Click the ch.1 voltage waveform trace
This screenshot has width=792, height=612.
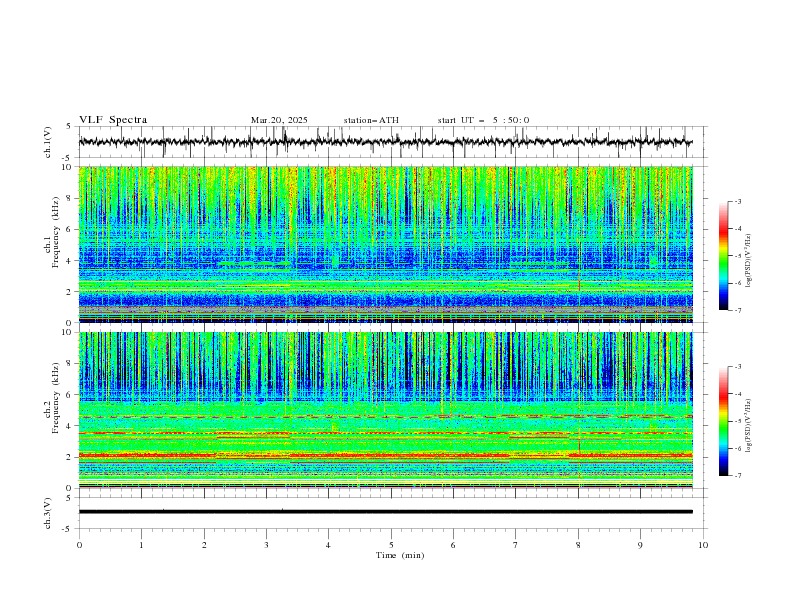click(x=385, y=142)
